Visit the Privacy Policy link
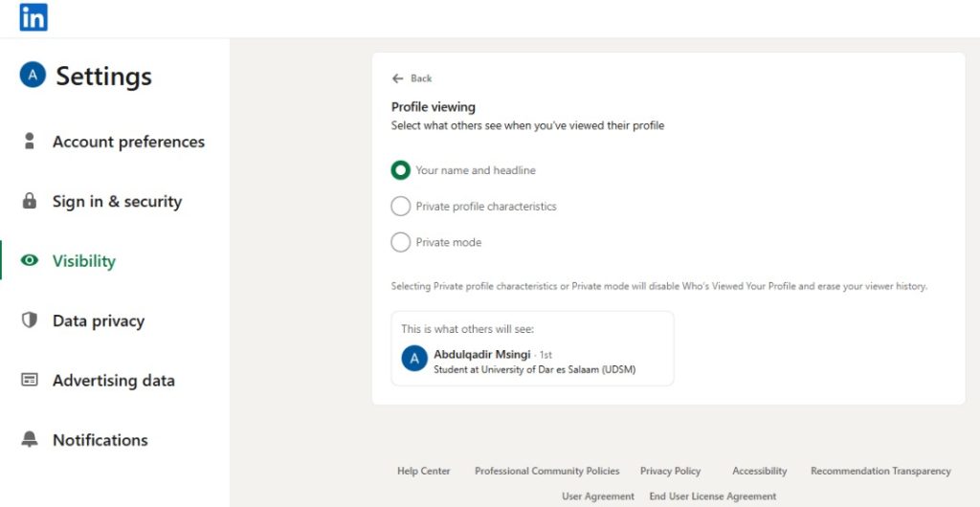Screen dimensions: 980x507 click(x=670, y=471)
